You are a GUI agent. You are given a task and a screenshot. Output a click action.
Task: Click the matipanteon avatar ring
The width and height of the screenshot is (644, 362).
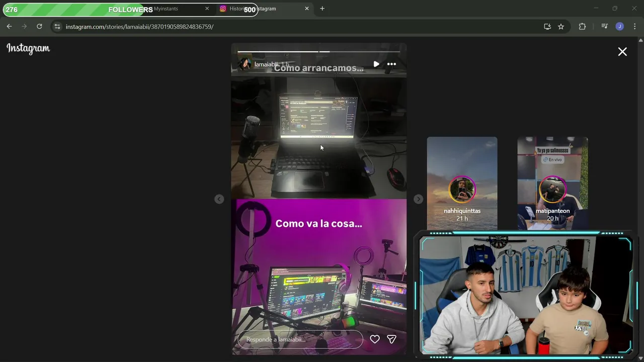tap(552, 190)
